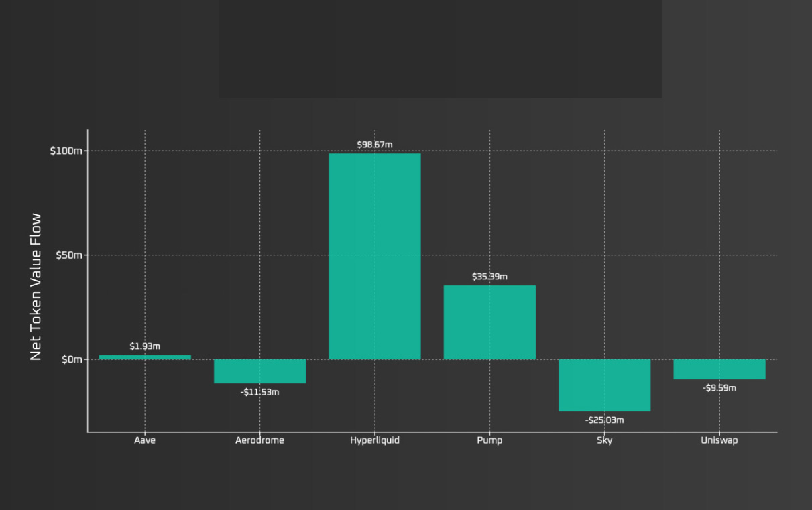Click the Hyperliquid bar

(x=375, y=257)
